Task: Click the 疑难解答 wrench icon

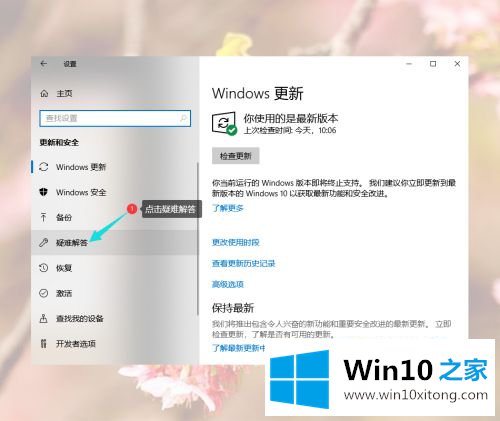Action: 44,242
